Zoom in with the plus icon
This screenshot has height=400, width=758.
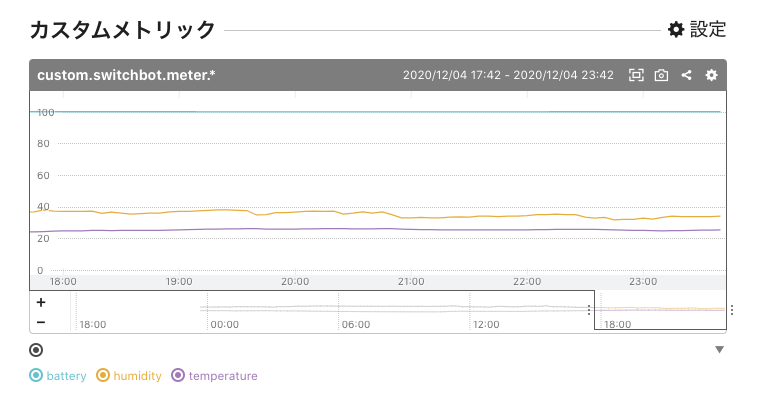[x=41, y=302]
